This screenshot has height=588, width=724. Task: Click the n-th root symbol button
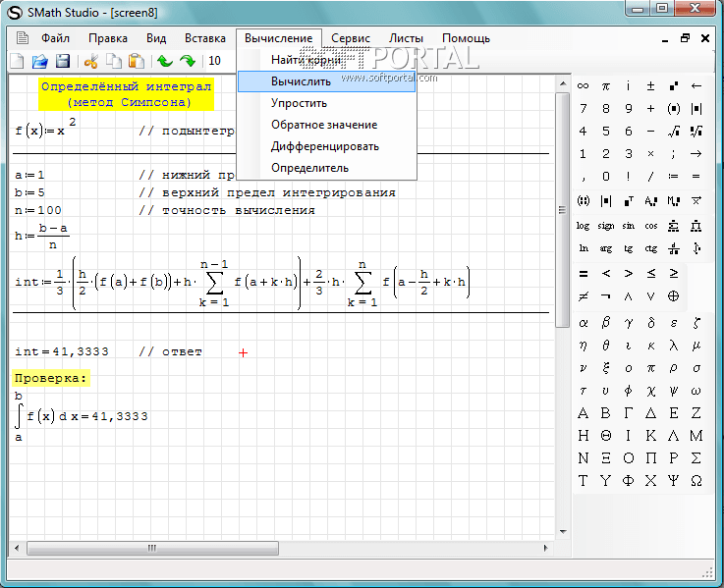tap(696, 132)
